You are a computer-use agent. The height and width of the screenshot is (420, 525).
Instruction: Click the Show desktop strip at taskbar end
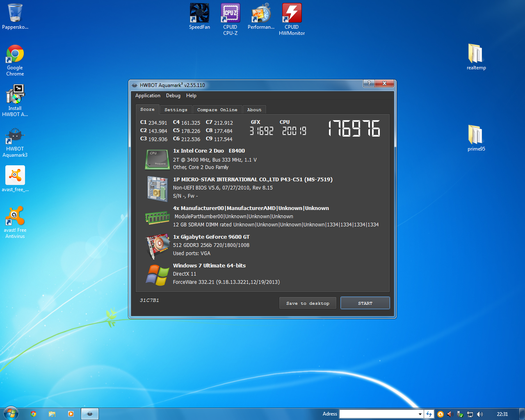[522, 414]
